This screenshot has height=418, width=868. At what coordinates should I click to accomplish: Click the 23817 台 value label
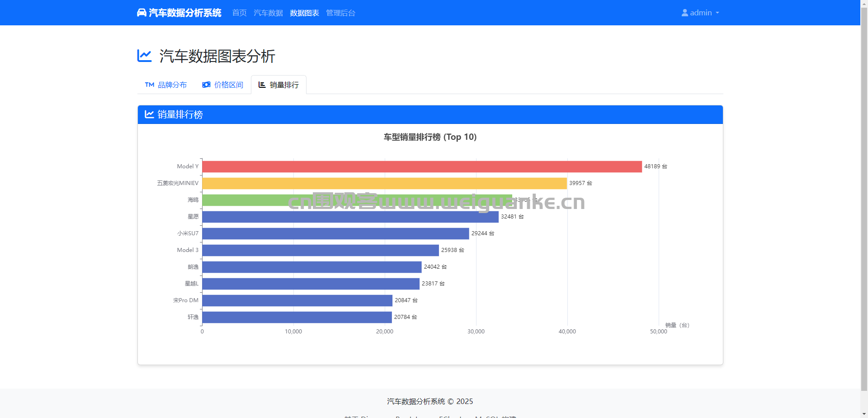coord(433,284)
